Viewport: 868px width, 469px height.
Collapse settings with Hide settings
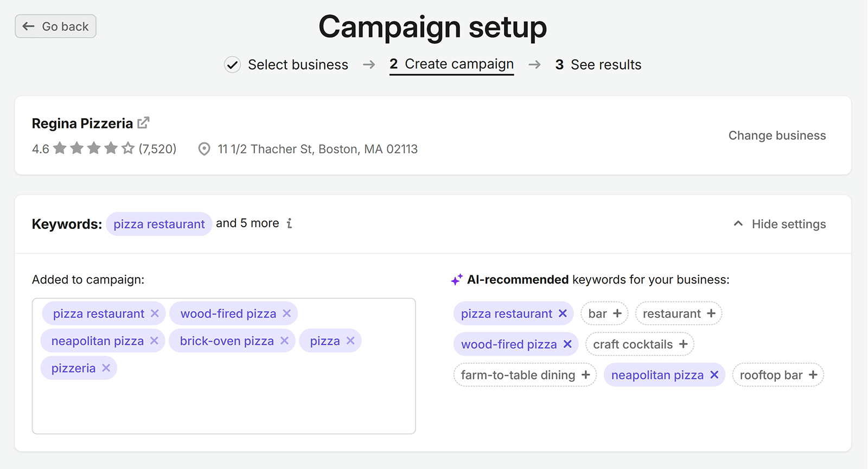click(x=780, y=224)
